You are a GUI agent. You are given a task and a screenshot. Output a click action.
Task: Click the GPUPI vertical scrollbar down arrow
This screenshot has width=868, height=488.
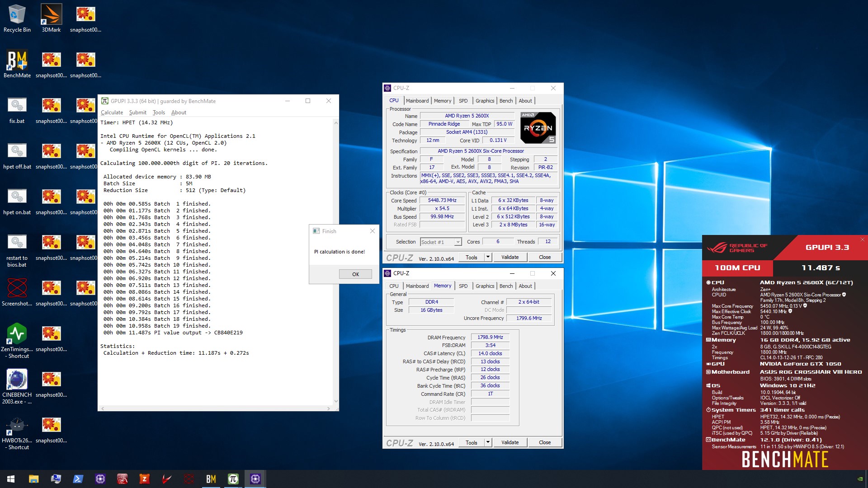pyautogui.click(x=335, y=401)
